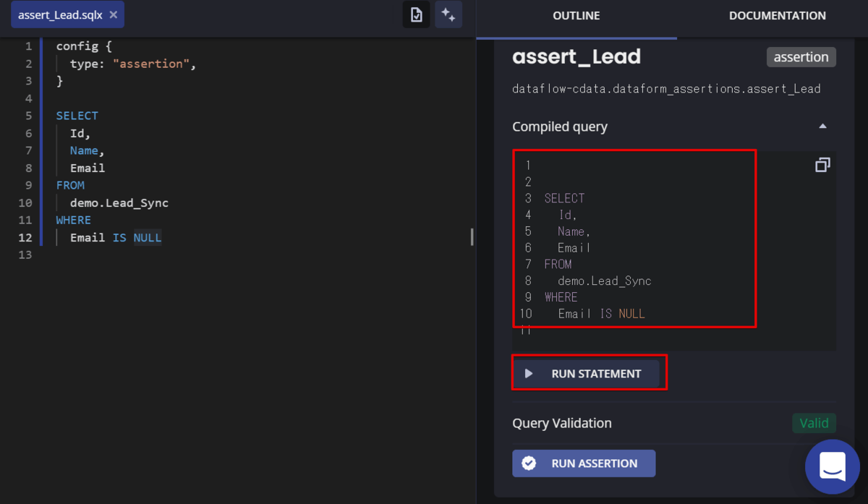Collapse the Compiled query section
The image size is (868, 504).
(822, 127)
